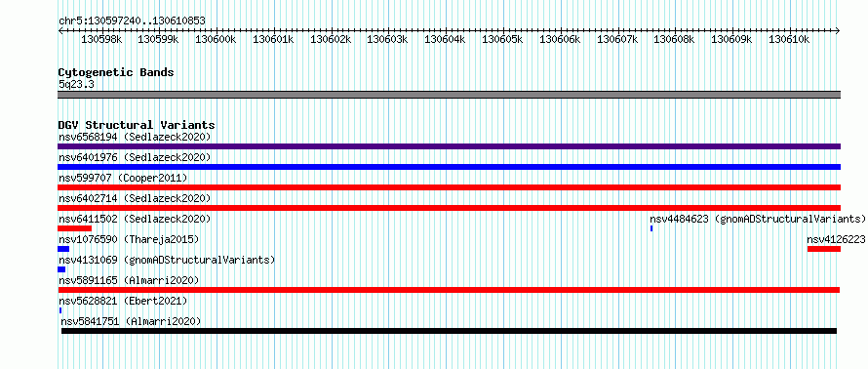Viewport: 868px width, 369px height.
Task: Select the red nsv4126223 variant bar
Action: pyautogui.click(x=824, y=249)
